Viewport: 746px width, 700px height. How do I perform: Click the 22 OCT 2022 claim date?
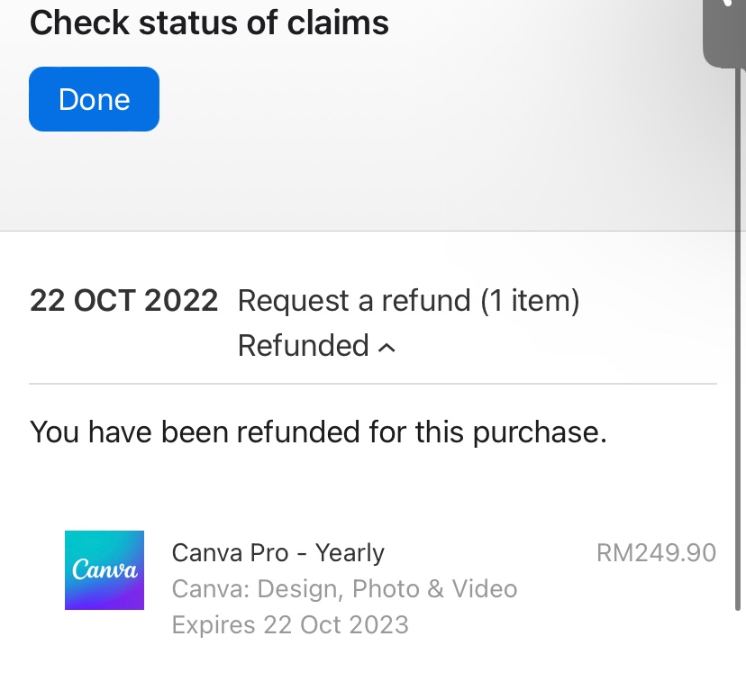point(124,300)
